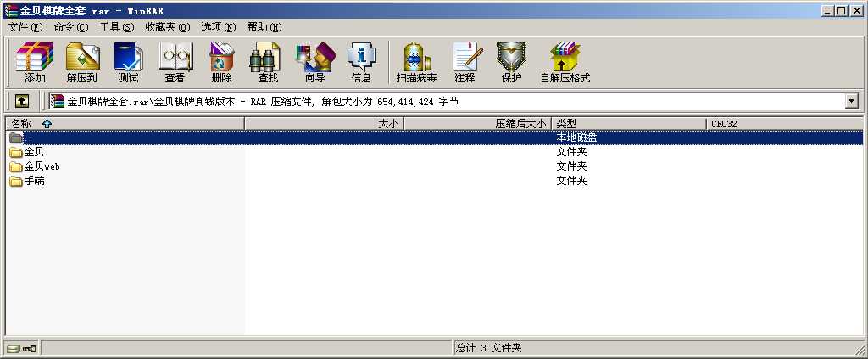Select the 金贝web folder name
The height and width of the screenshot is (359, 868).
(x=42, y=166)
